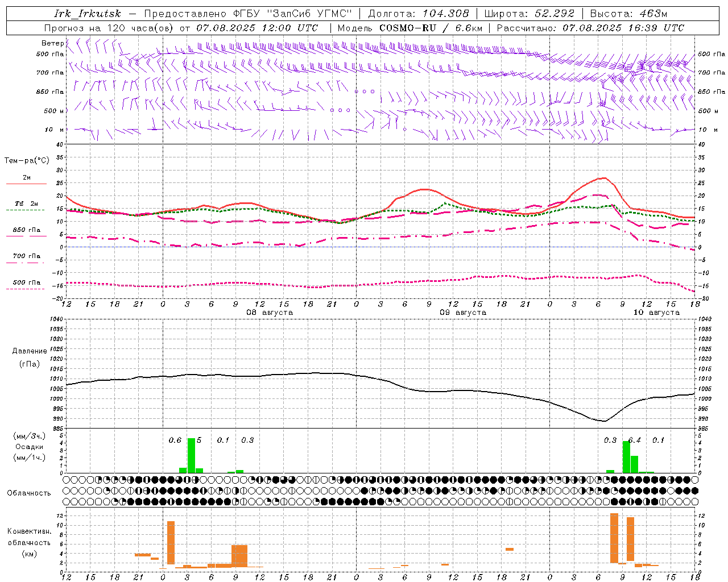Click the 2м temperature legend line sample
Viewport: 728px width, 582px height.
(x=27, y=184)
